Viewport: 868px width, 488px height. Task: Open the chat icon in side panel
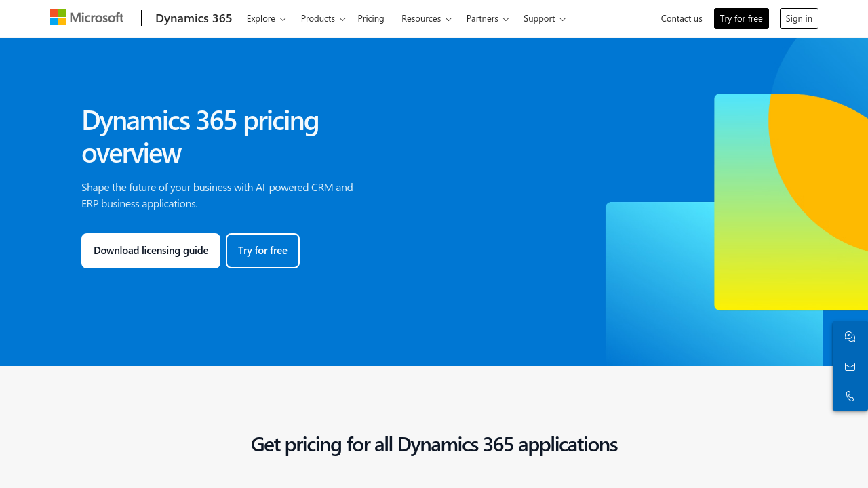(850, 337)
